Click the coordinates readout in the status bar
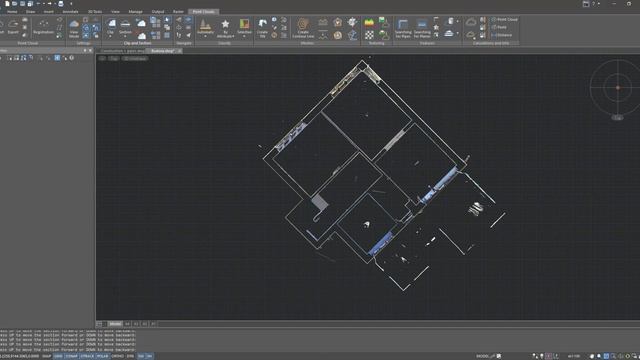Image resolution: width=640 pixels, height=360 pixels. click(20, 356)
